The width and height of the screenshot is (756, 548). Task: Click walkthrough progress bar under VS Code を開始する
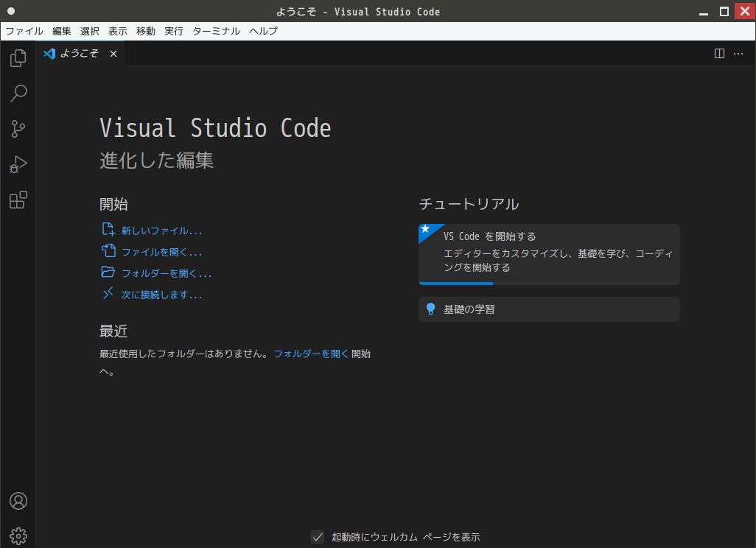pos(549,284)
